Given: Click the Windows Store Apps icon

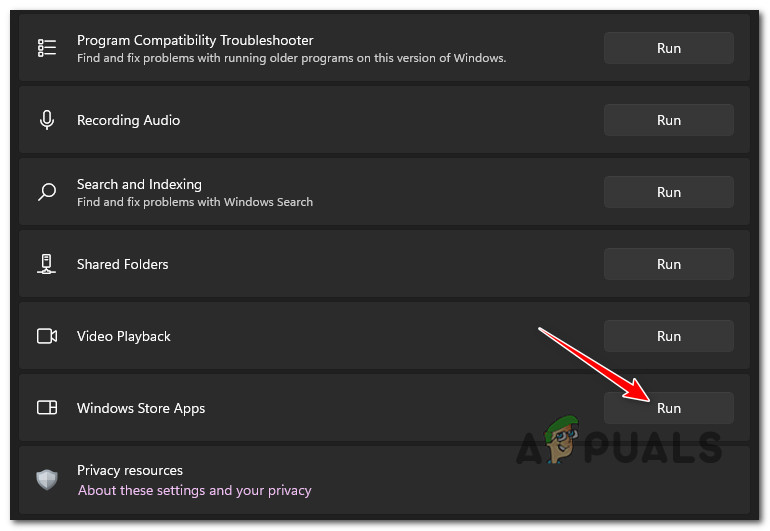Looking at the screenshot, I should (47, 408).
